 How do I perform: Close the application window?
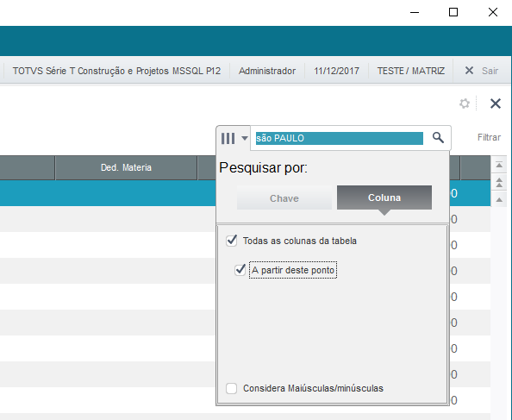(493, 12)
